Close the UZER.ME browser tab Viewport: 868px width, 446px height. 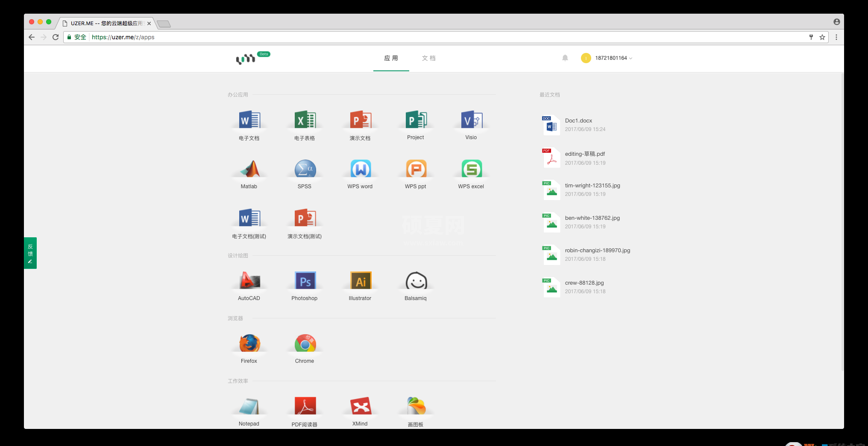[x=149, y=23]
